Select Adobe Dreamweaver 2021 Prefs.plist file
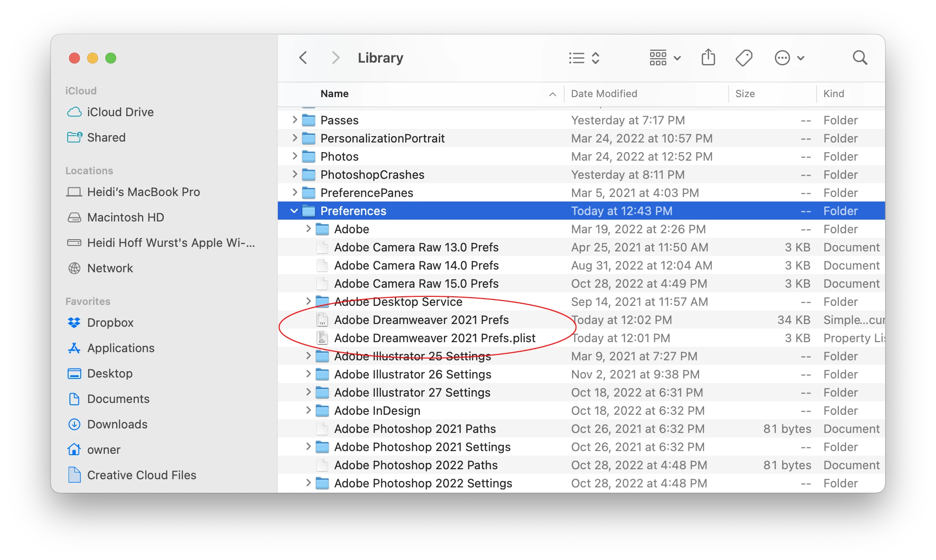The height and width of the screenshot is (560, 936). [434, 338]
